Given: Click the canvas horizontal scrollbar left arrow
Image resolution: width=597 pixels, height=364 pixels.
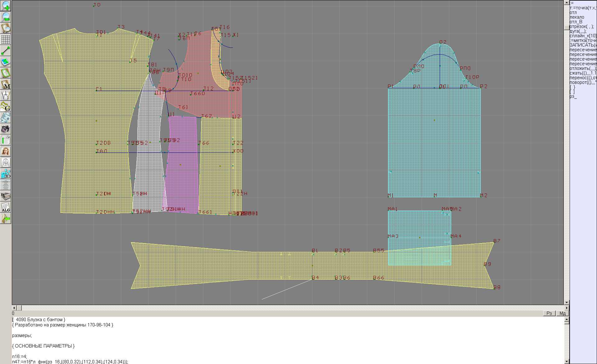Looking at the screenshot, I should pyautogui.click(x=14, y=308).
